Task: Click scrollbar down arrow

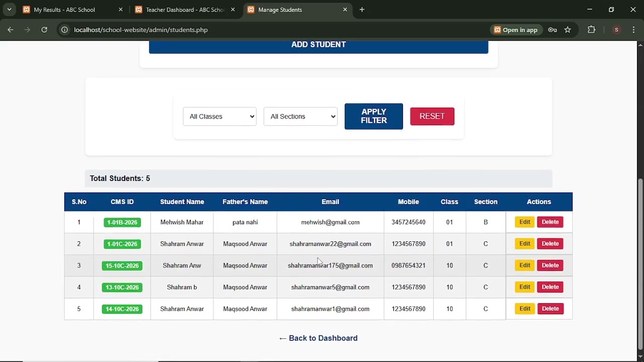Action: [x=640, y=357]
